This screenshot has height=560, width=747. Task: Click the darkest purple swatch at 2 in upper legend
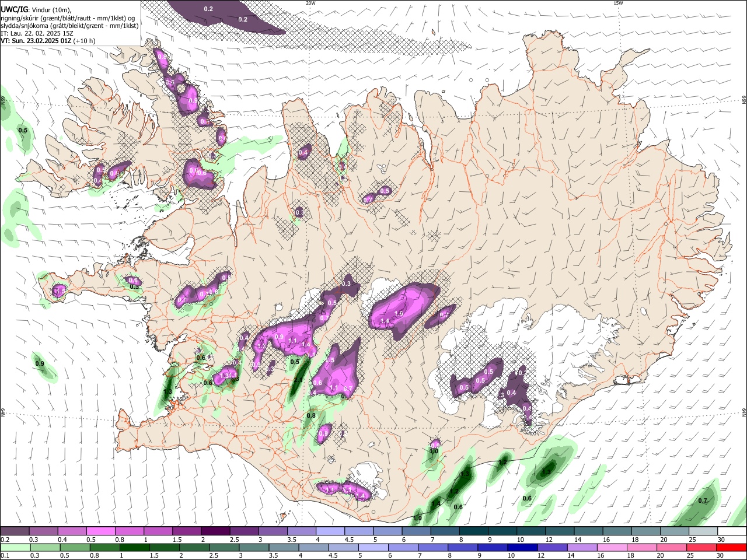(215, 531)
